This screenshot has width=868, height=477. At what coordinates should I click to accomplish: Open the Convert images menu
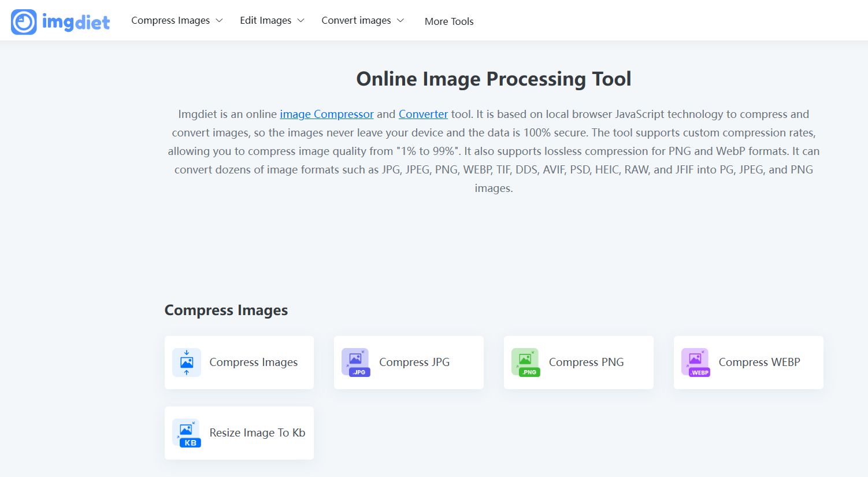coord(356,20)
